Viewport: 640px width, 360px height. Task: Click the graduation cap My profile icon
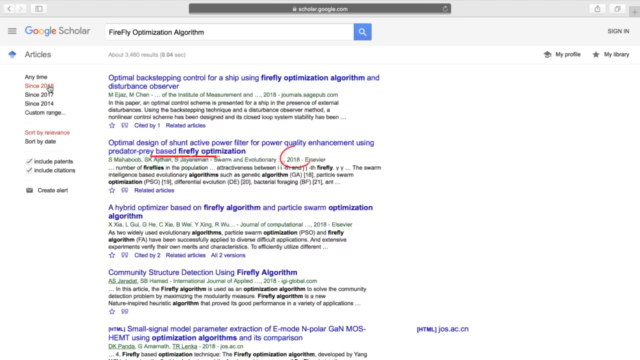click(x=547, y=54)
